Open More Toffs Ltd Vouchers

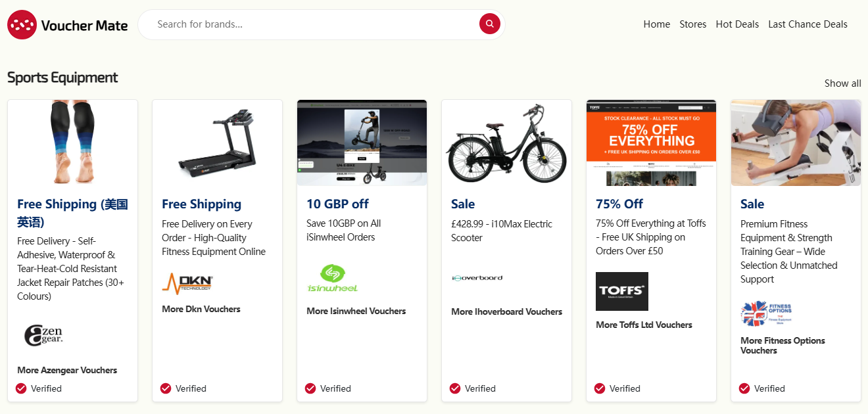644,325
